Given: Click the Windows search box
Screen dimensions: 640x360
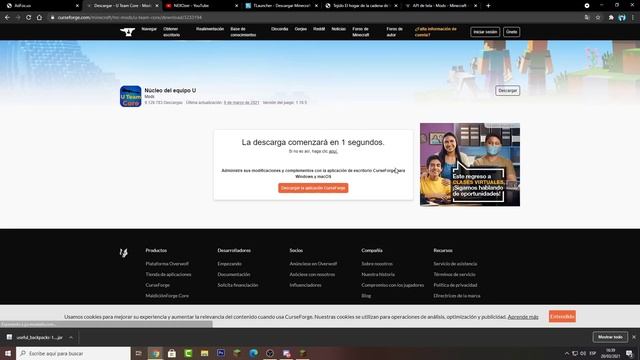Looking at the screenshot, I should click(73, 353).
